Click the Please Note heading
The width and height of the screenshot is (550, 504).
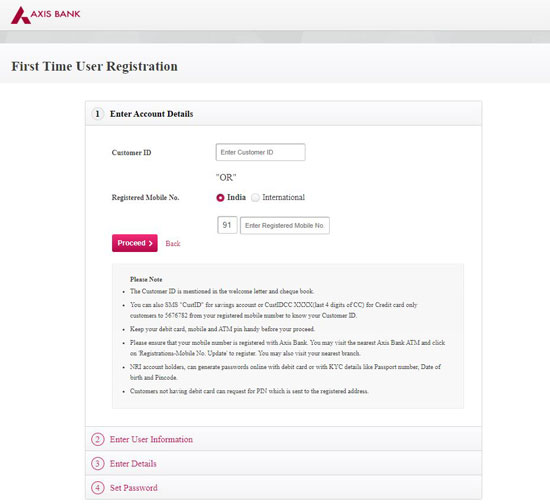[146, 280]
